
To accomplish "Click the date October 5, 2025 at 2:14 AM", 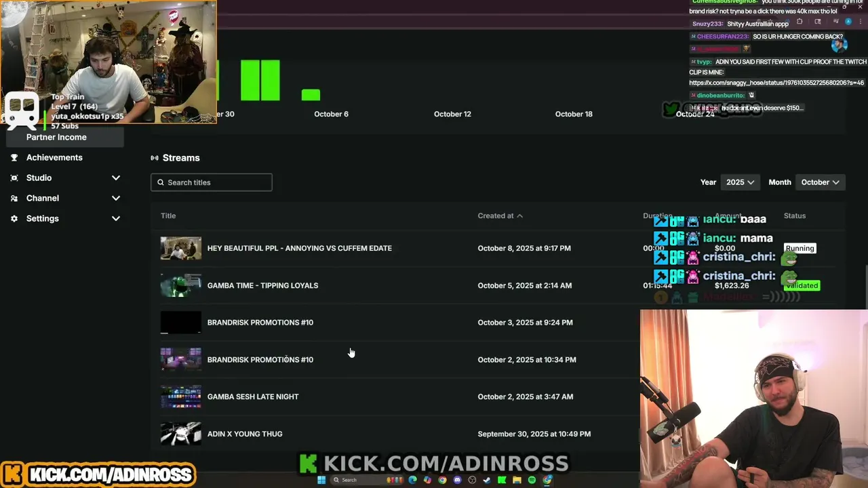I will 525,285.
